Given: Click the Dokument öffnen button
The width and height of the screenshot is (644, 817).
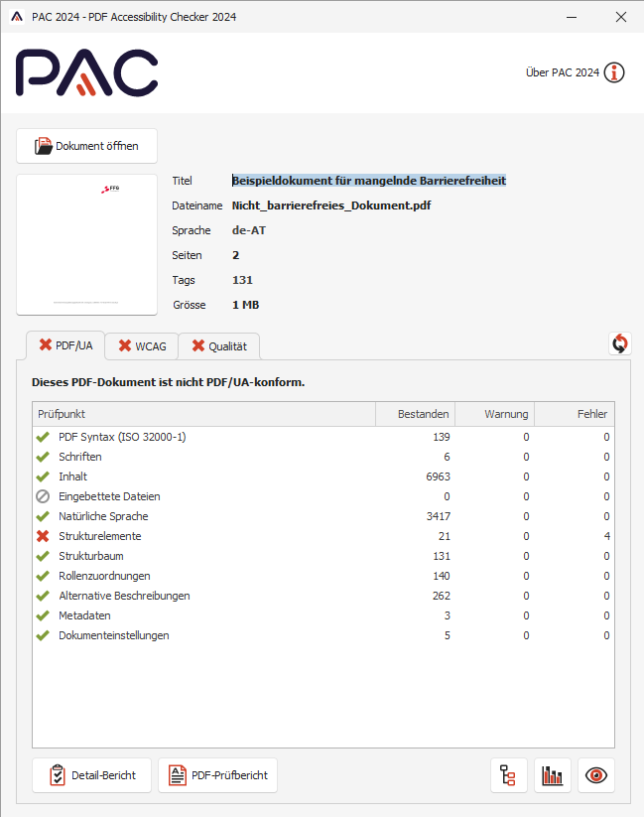Looking at the screenshot, I should tap(86, 146).
